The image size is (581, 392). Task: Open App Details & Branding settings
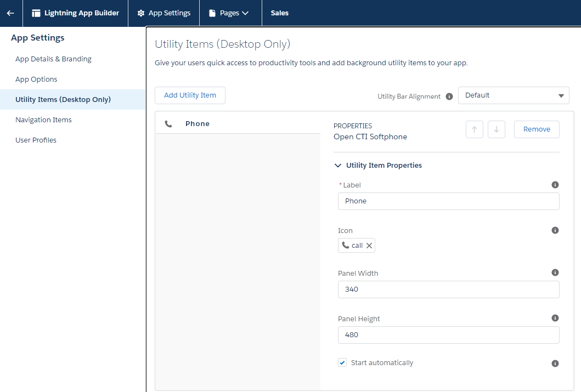coord(53,59)
